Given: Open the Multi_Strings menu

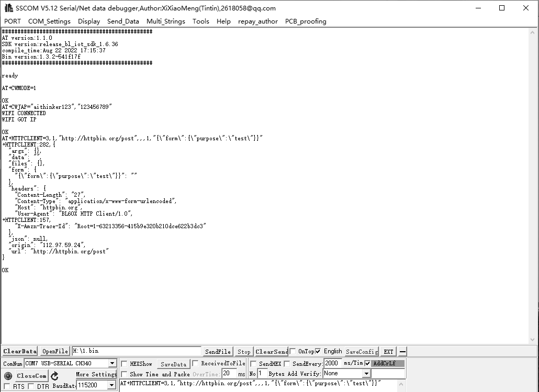Looking at the screenshot, I should point(166,21).
